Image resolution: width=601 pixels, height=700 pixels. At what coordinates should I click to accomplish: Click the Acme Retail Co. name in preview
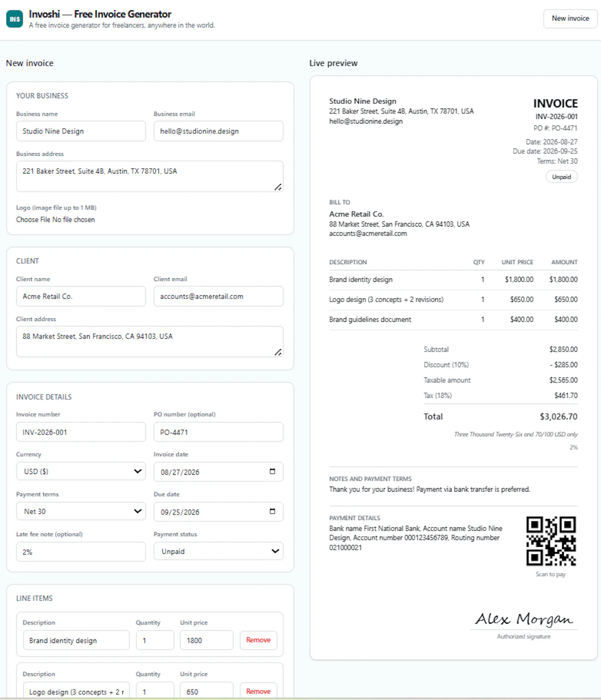356,214
